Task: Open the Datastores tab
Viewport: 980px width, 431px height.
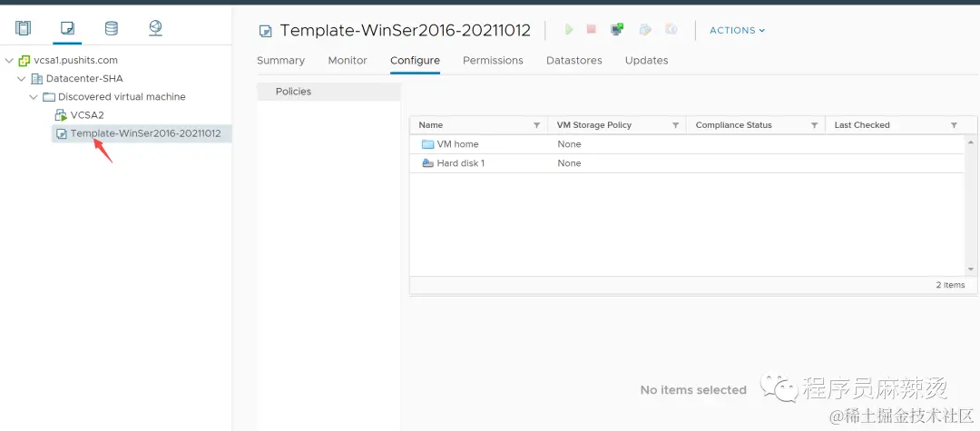Action: click(574, 61)
